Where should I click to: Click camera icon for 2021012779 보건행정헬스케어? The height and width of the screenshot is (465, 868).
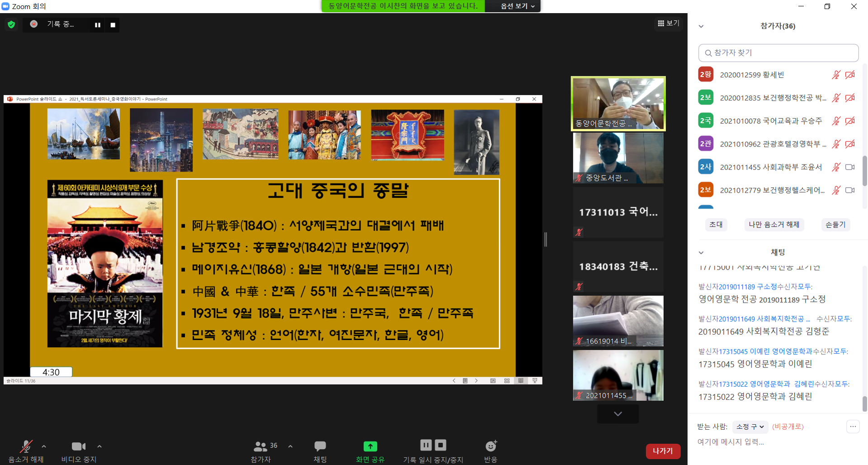(850, 190)
